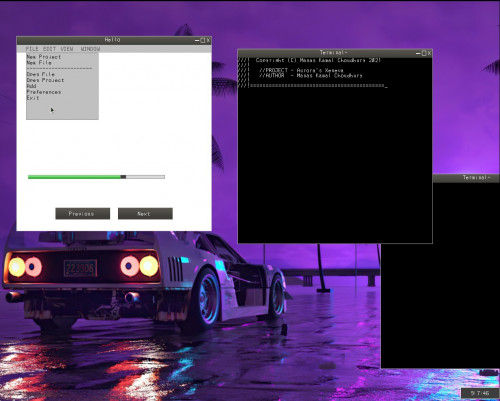Viewport: 500px width, 401px height.
Task: Minimize the Hello window
Action: 197,40
